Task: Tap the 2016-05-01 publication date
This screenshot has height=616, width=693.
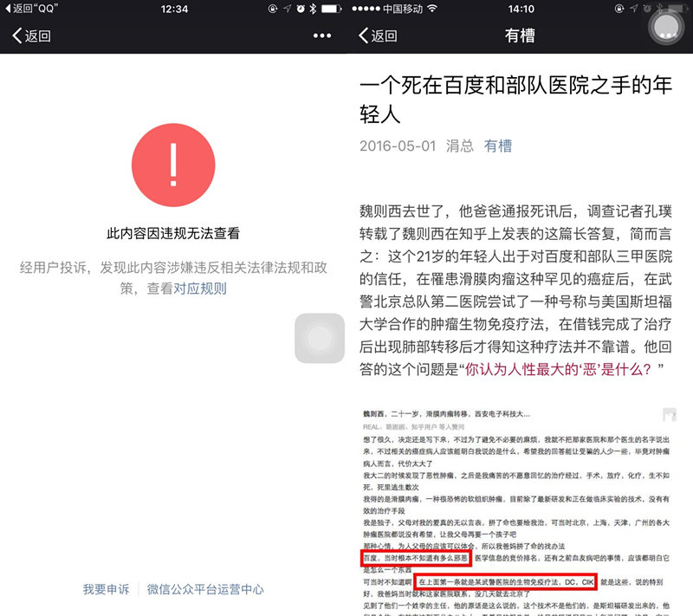Action: pyautogui.click(x=398, y=146)
